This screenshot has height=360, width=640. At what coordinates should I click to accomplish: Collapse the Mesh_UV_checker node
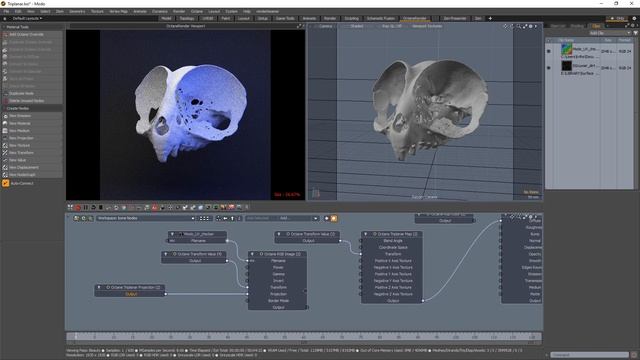(172, 234)
